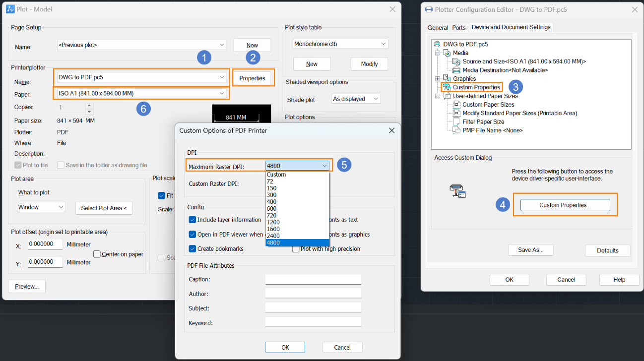Click OK in Custom Options of PDF Printer
This screenshot has width=644, height=361.
point(285,347)
